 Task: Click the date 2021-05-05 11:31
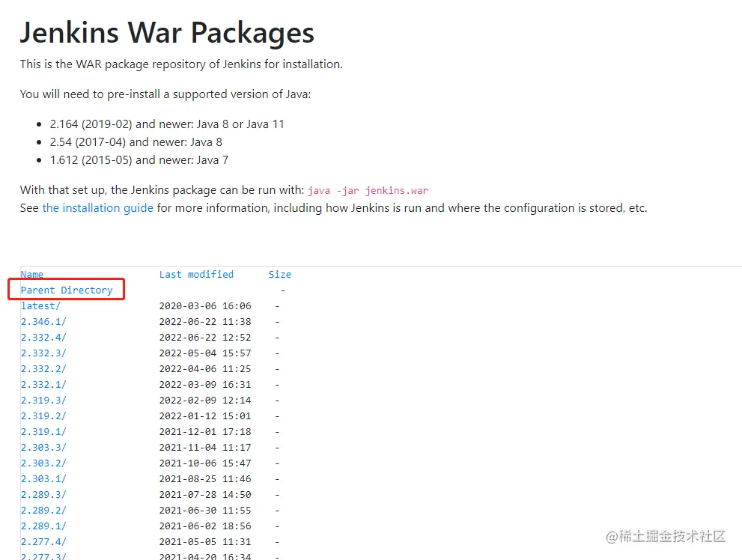pyautogui.click(x=205, y=541)
